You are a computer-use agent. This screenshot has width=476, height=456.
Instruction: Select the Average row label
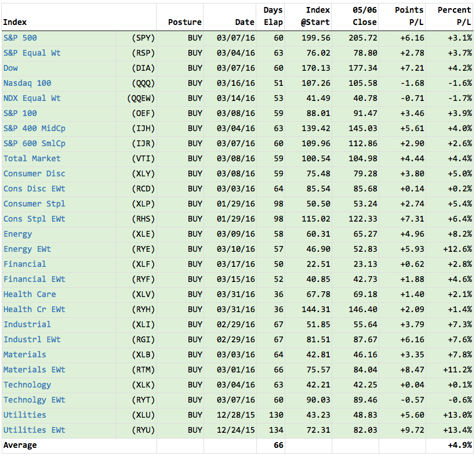pos(20,445)
